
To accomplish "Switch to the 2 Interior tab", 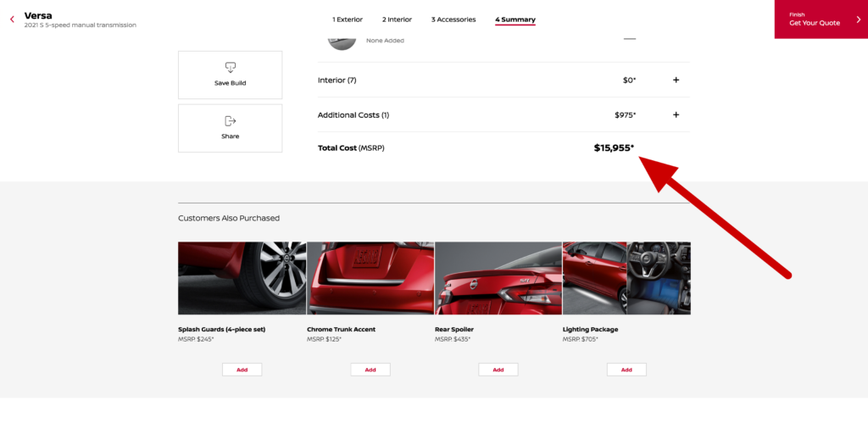I will [397, 19].
